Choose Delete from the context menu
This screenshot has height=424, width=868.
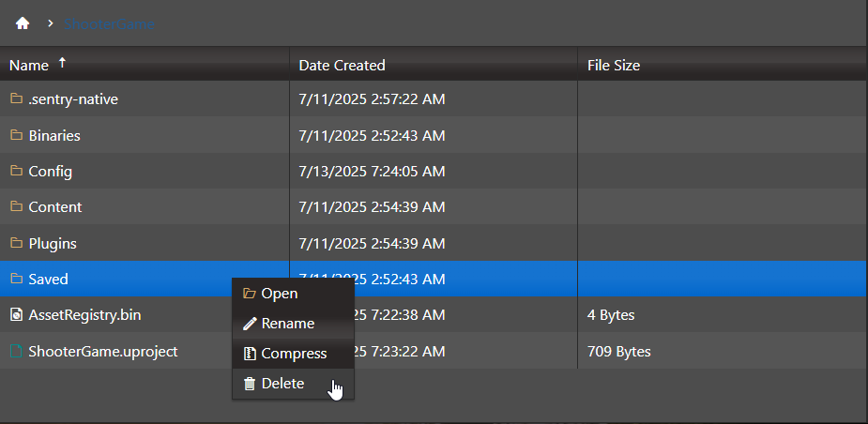tap(293, 383)
